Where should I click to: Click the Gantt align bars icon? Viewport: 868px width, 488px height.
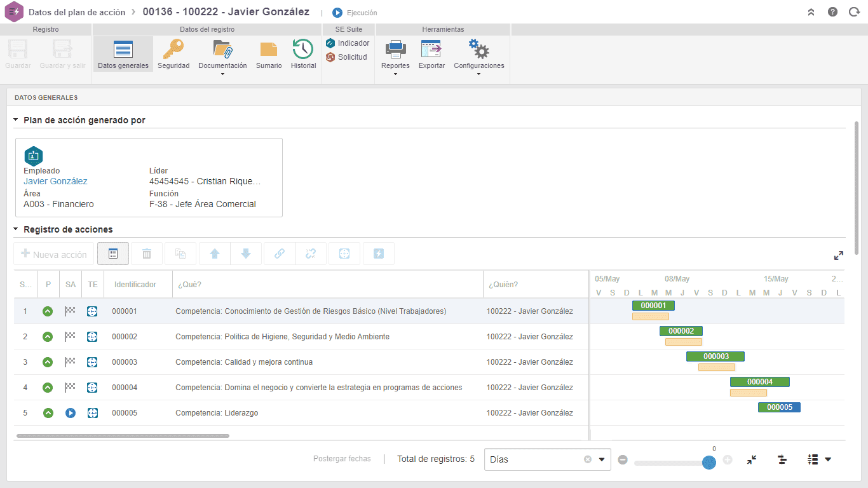click(782, 459)
